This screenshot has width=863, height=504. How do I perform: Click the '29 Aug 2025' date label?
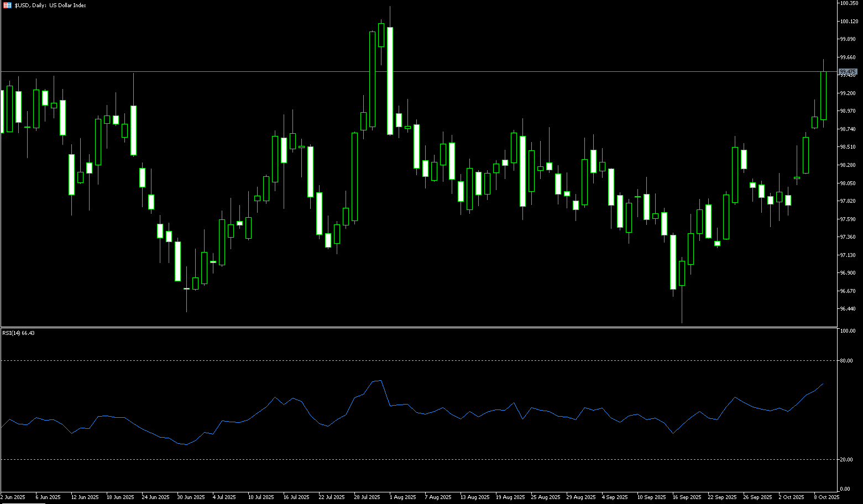point(579,497)
